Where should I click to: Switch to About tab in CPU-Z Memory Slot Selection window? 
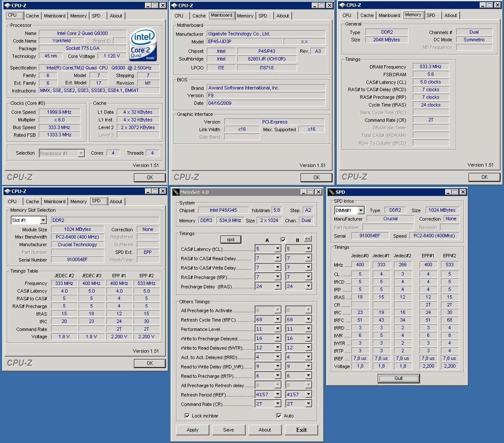pyautogui.click(x=116, y=201)
